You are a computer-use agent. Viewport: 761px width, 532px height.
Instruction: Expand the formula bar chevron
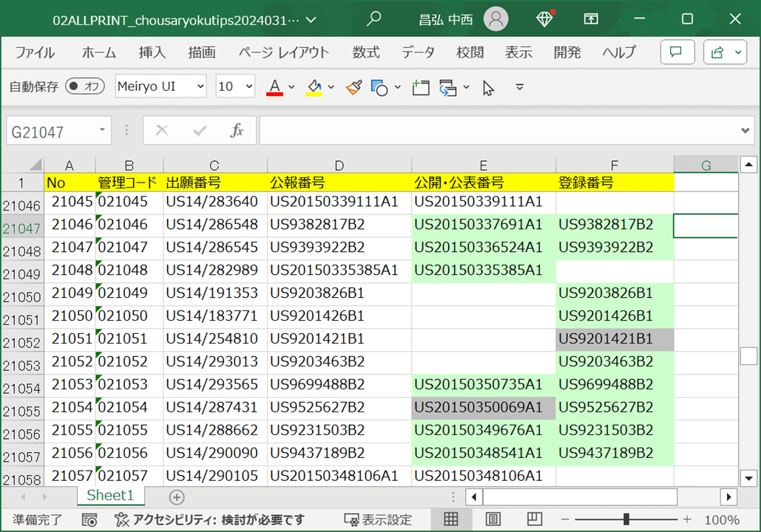[x=745, y=131]
